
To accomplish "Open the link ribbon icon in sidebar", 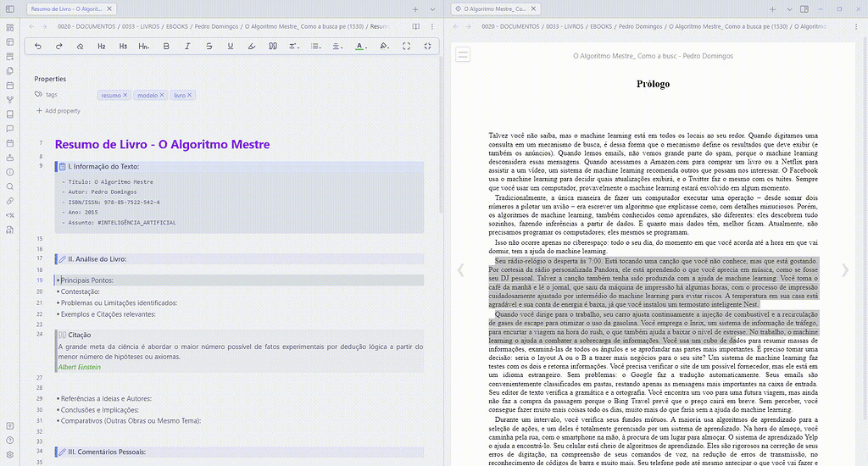I will coord(10,201).
